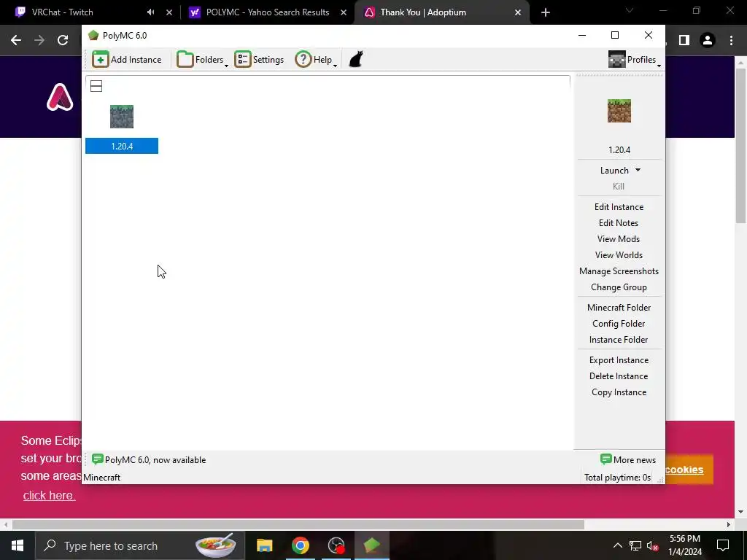The image size is (747, 560).
Task: Open the Minecraft Folder
Action: (x=619, y=308)
